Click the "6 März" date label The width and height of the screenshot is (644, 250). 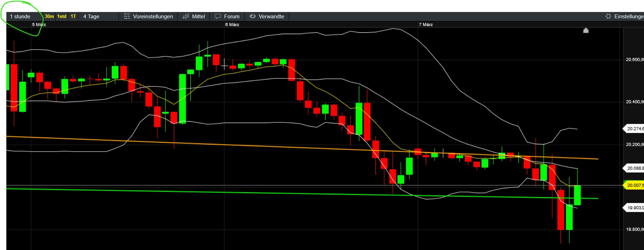232,25
